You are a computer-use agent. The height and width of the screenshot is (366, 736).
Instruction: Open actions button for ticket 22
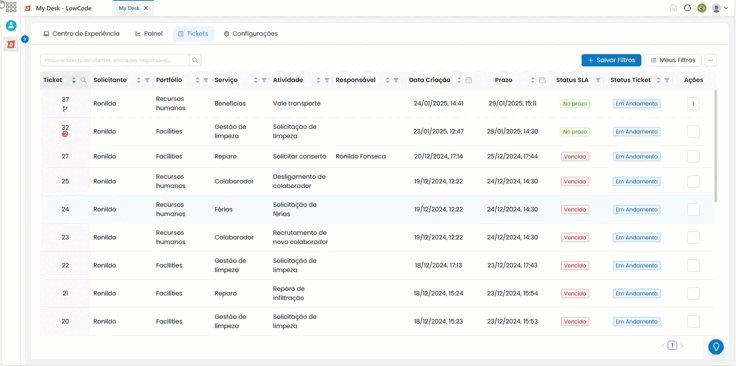(x=693, y=266)
